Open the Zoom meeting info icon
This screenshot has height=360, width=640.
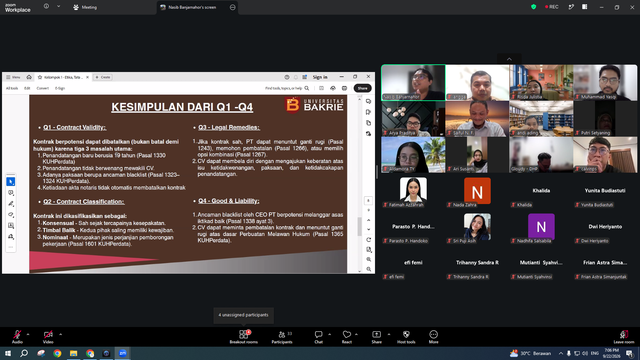46,7
